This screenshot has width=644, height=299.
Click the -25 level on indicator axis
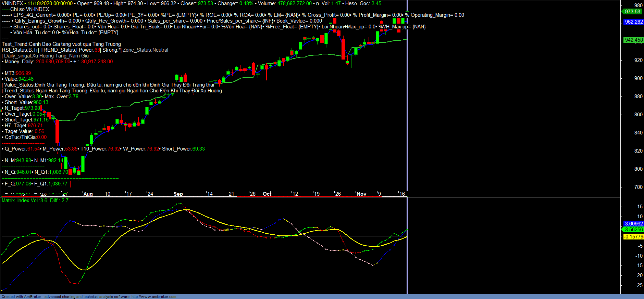tap(639, 285)
